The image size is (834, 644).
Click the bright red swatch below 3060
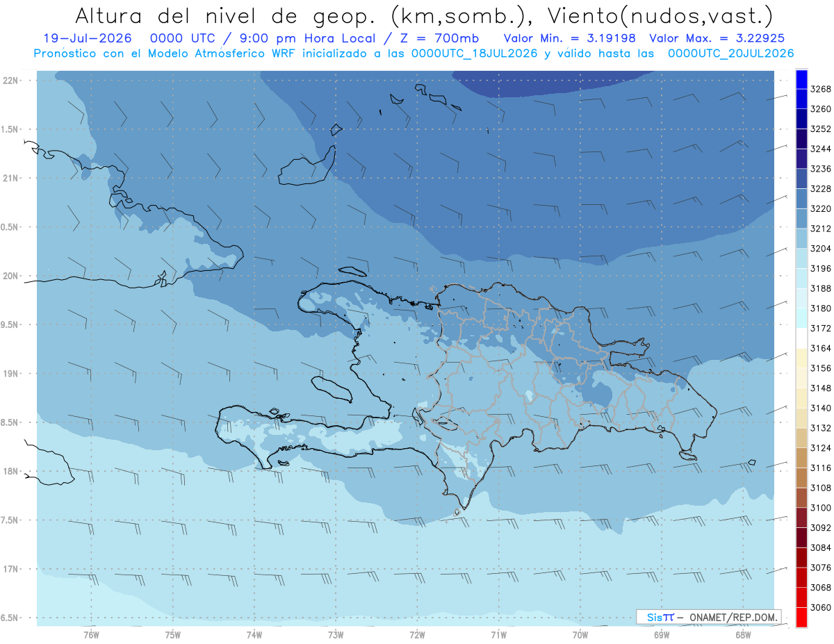801,618
